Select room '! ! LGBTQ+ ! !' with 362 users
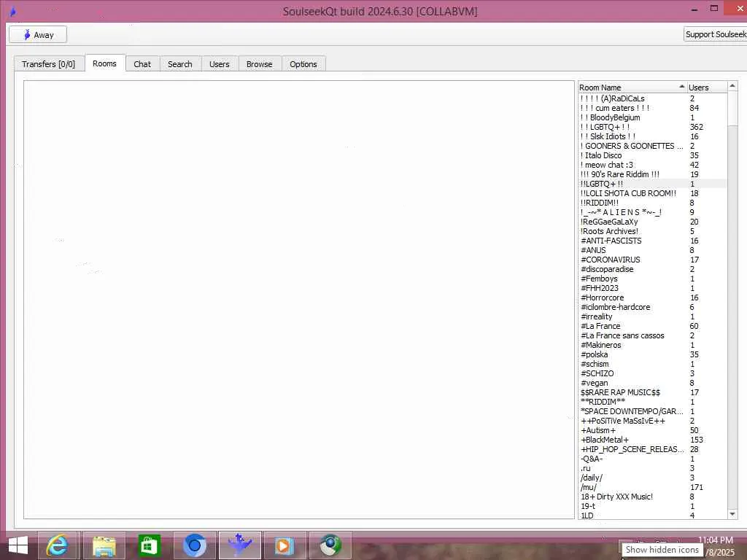This screenshot has width=747, height=560. coord(652,127)
